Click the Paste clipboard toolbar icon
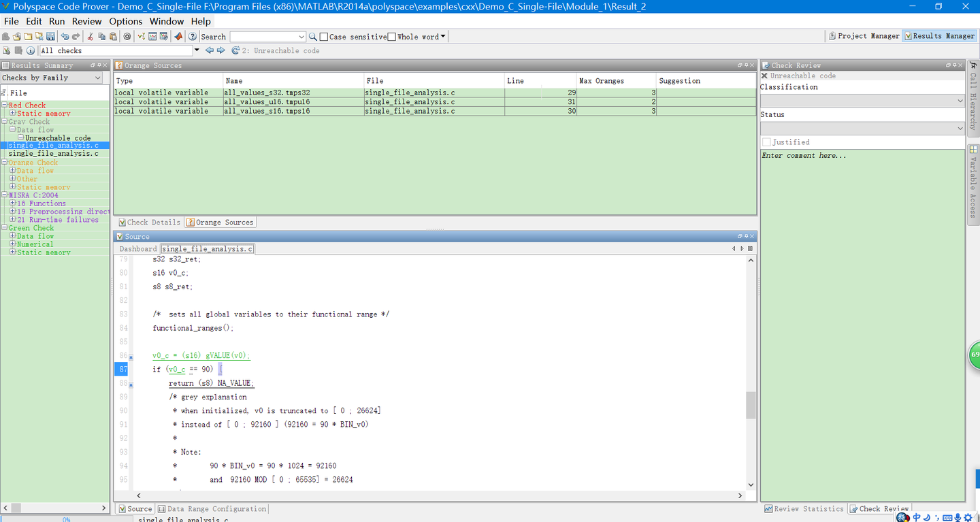The image size is (980, 522). pyautogui.click(x=113, y=37)
